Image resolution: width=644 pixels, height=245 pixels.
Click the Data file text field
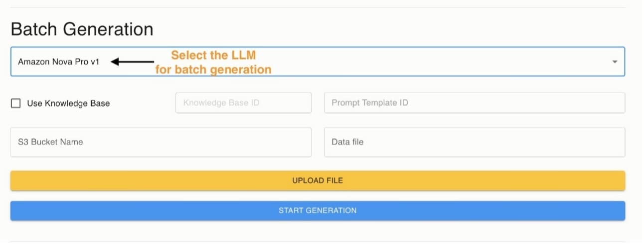tap(474, 142)
